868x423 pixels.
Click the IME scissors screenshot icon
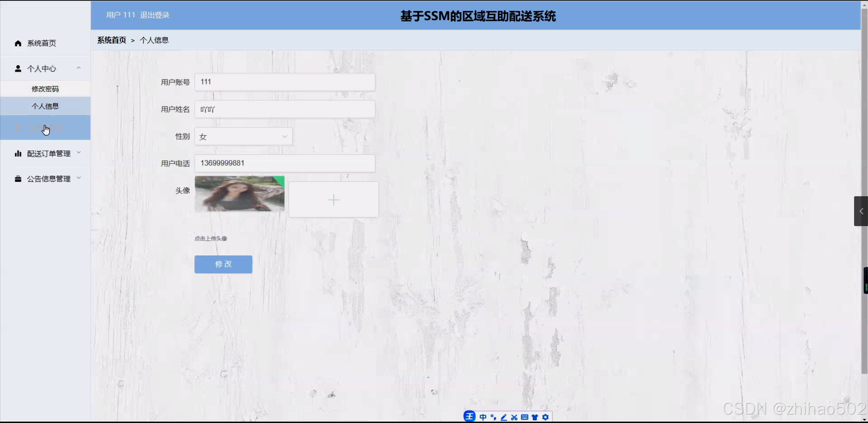514,417
